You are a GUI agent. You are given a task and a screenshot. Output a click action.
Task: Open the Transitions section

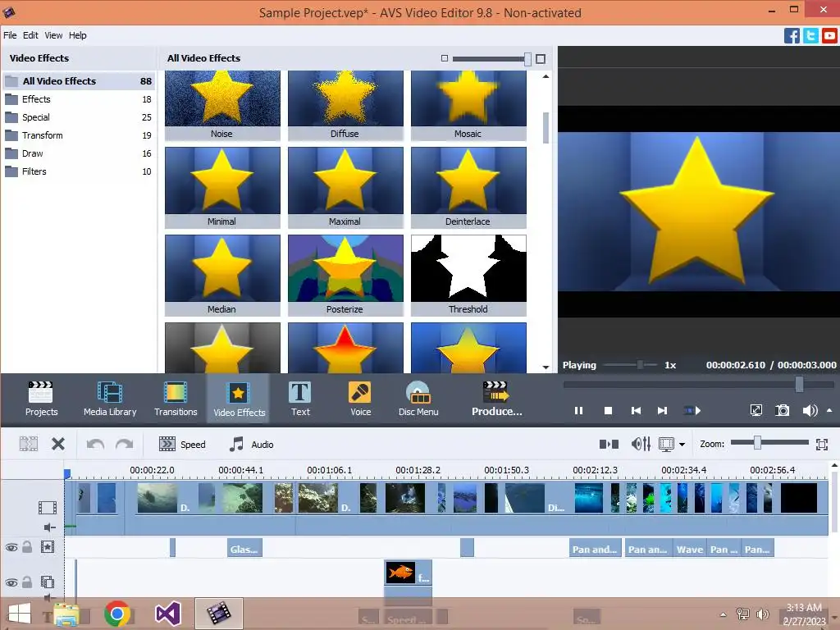176,399
